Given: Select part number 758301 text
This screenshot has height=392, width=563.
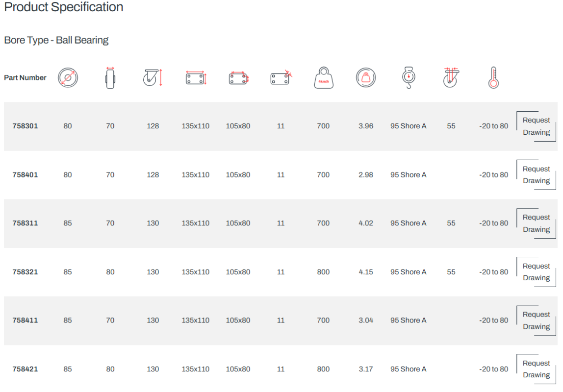Looking at the screenshot, I should [x=25, y=126].
